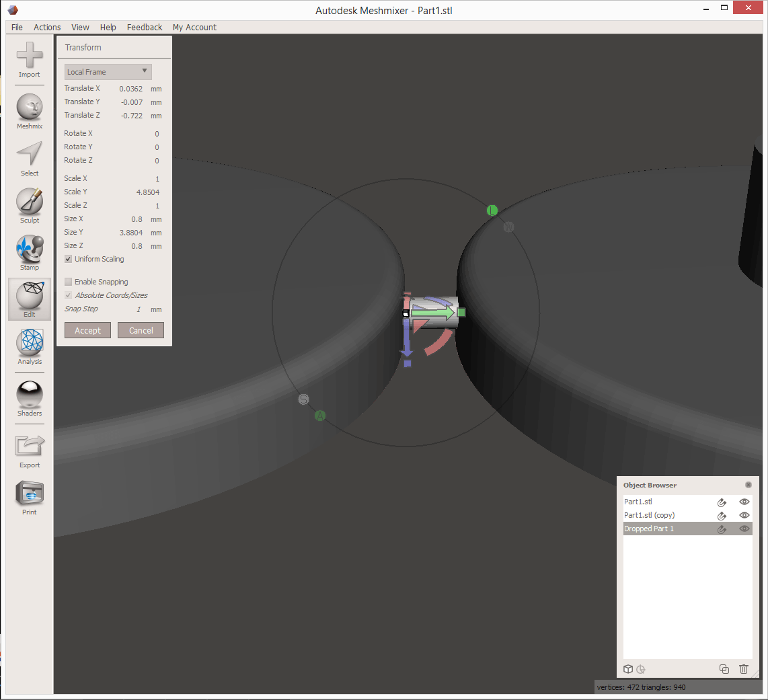768x700 pixels.
Task: Enable the Snapping checkbox
Action: pyautogui.click(x=69, y=282)
